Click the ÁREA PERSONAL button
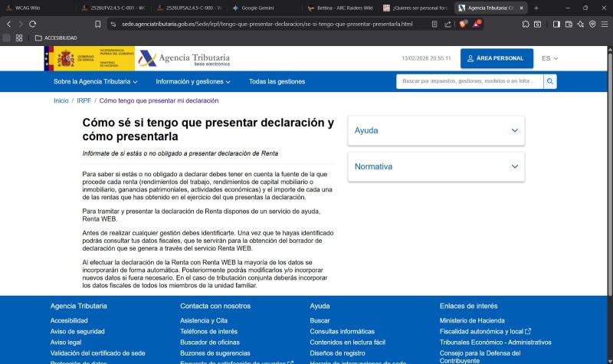 (497, 58)
